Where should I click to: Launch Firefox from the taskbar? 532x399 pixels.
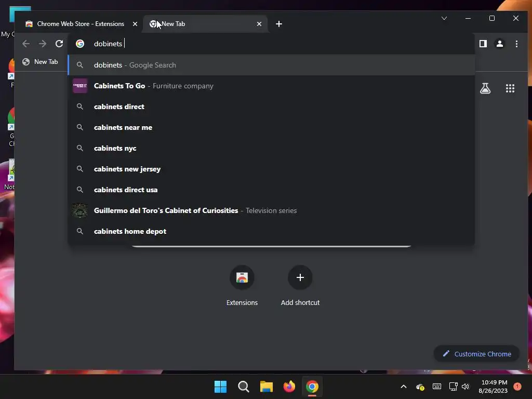click(x=289, y=387)
